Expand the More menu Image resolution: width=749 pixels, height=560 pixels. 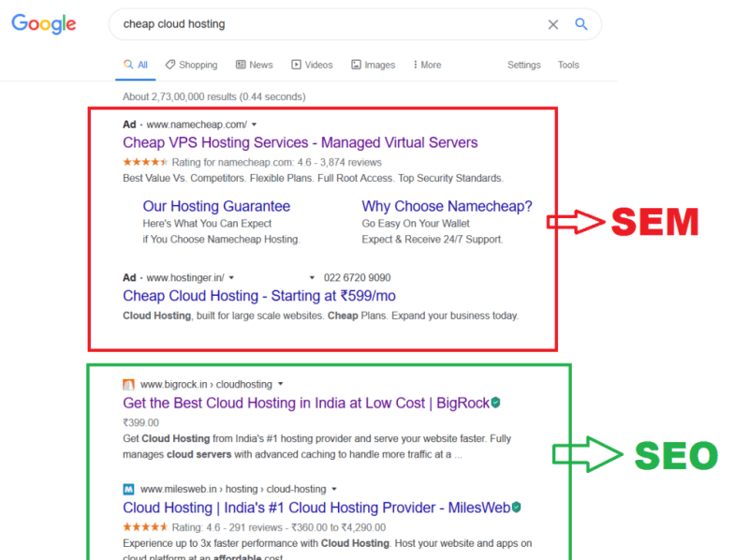click(x=427, y=65)
